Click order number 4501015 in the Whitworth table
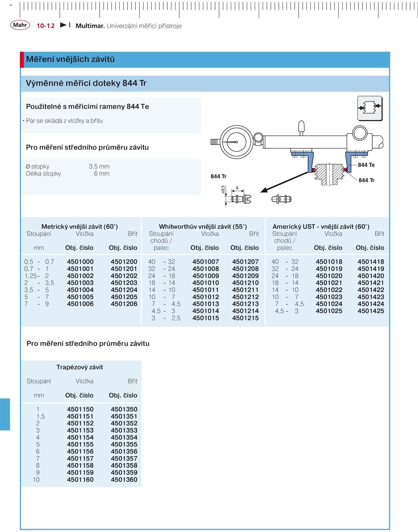Image resolution: width=418 pixels, height=532 pixels. pos(206,318)
